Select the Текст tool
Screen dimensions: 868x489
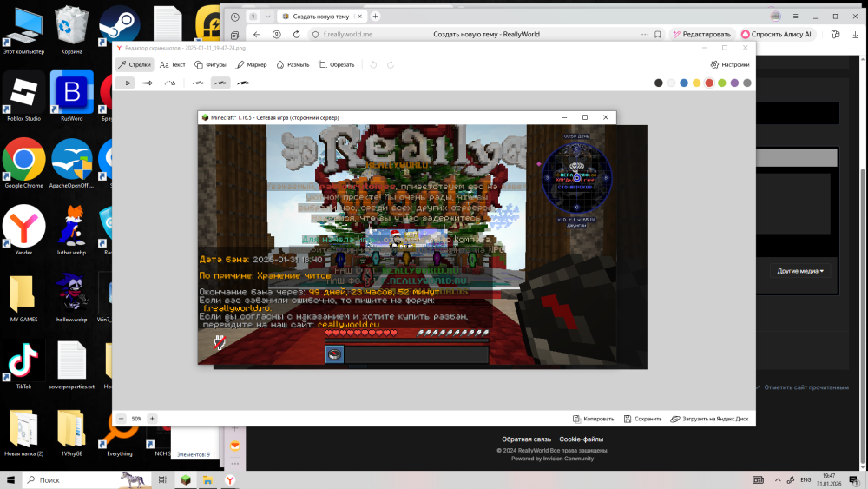coord(172,65)
